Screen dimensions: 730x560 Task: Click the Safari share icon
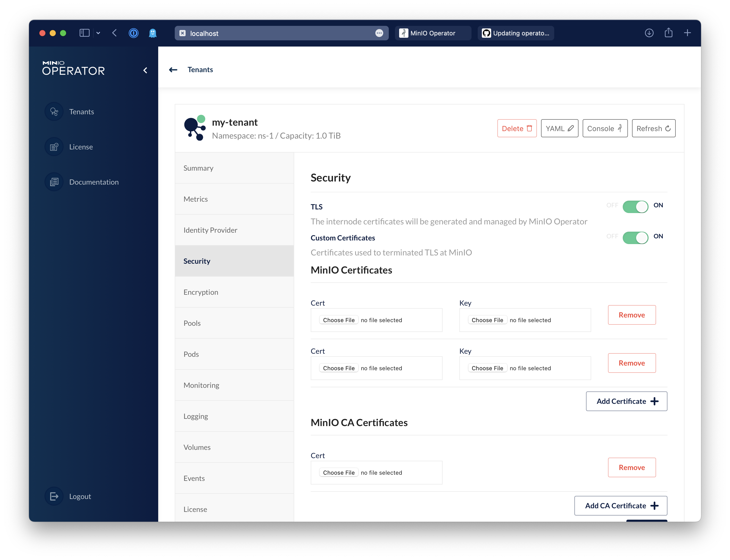click(x=668, y=33)
